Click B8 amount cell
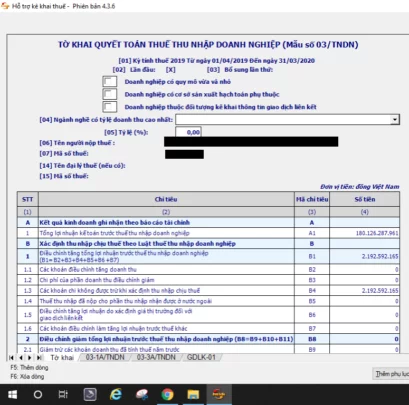Screen dimensions: 409x405 [364, 339]
